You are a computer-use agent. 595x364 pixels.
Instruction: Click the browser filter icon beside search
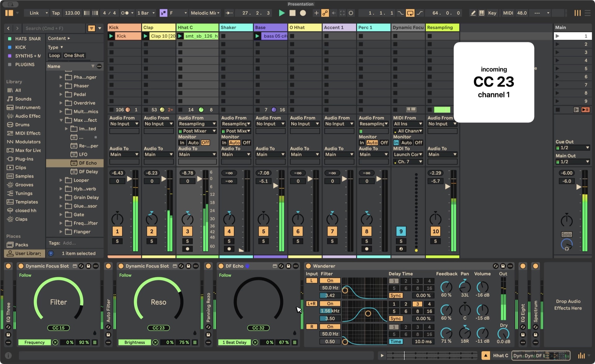point(91,28)
